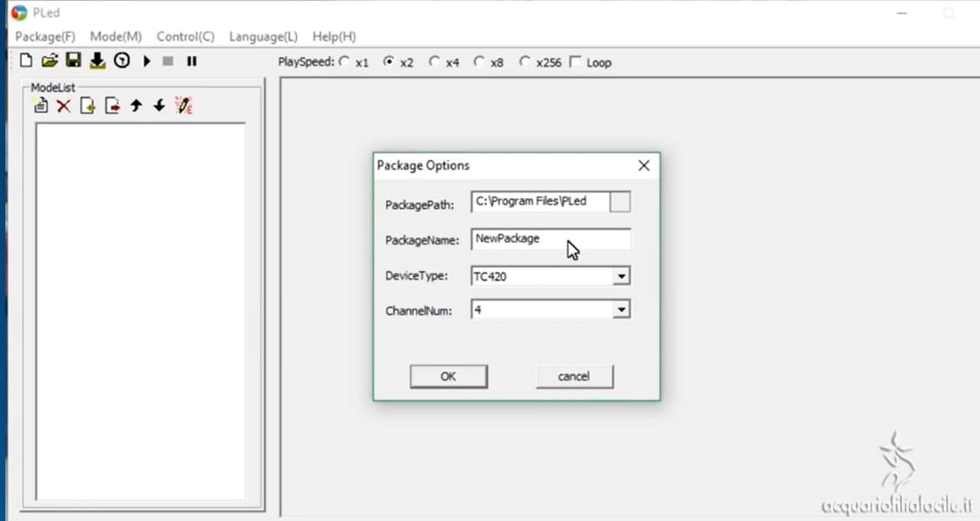The image size is (980, 521).
Task: Enable the Loop checkbox
Action: (x=576, y=62)
